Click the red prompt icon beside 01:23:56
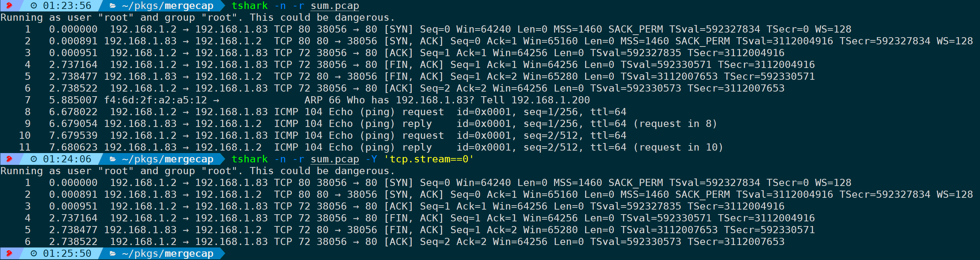This screenshot has width=980, height=260. pyautogui.click(x=9, y=6)
